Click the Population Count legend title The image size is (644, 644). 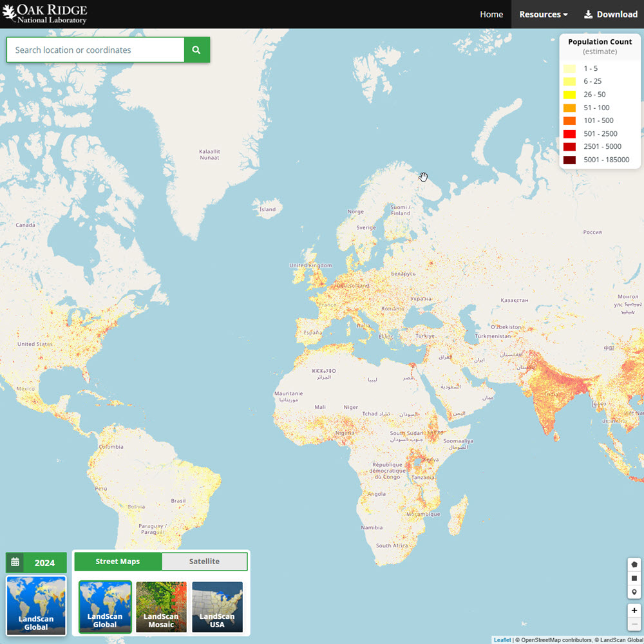[x=600, y=42]
